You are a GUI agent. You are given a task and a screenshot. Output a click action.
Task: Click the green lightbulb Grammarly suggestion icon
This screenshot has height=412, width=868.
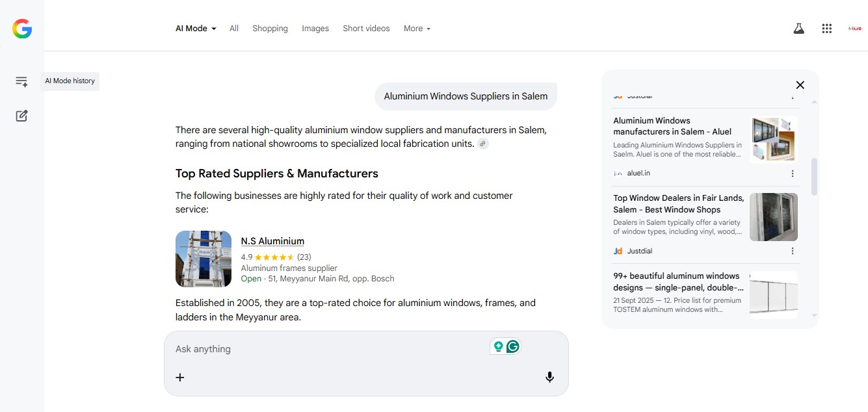[499, 346]
